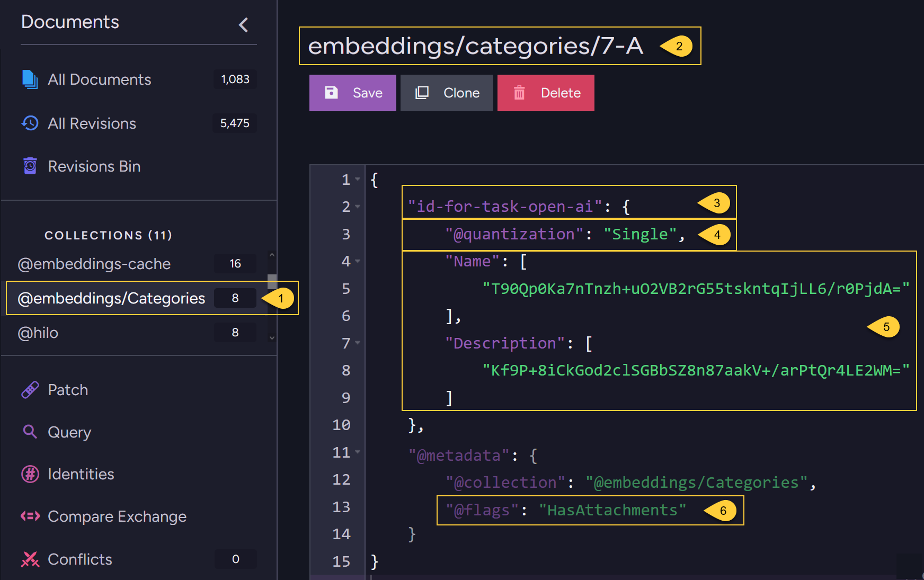Click the "Single" value in editor
The image size is (924, 580).
[x=640, y=234]
